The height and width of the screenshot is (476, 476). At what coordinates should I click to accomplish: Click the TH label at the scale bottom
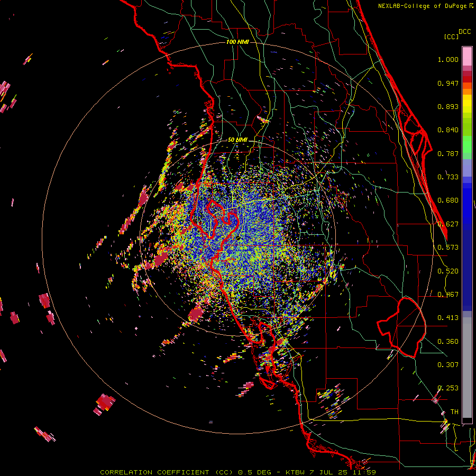click(x=454, y=412)
